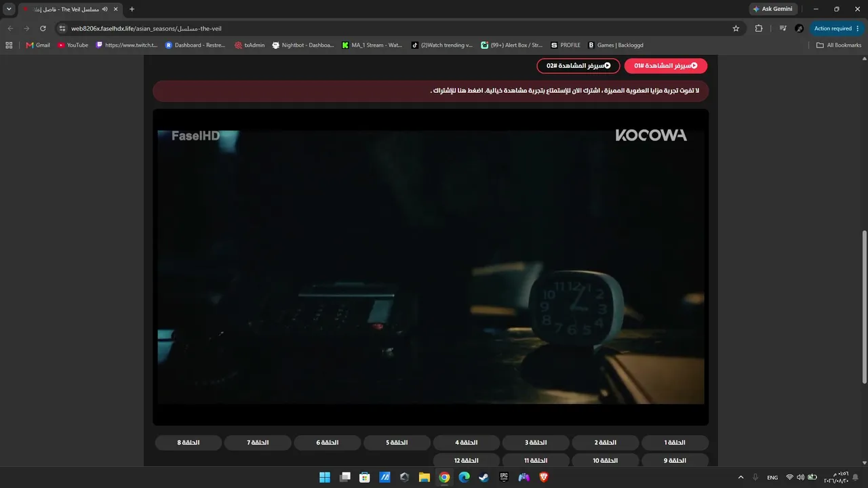Open the Wi-Fi network icon in the tray

coord(789,477)
